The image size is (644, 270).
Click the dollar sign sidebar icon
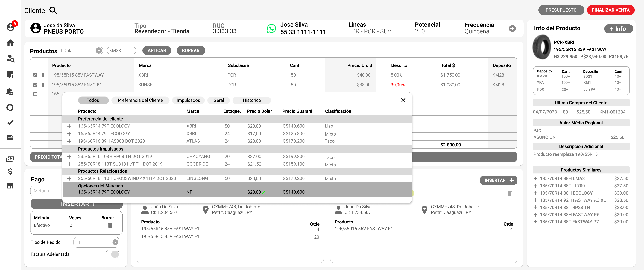[x=10, y=171]
